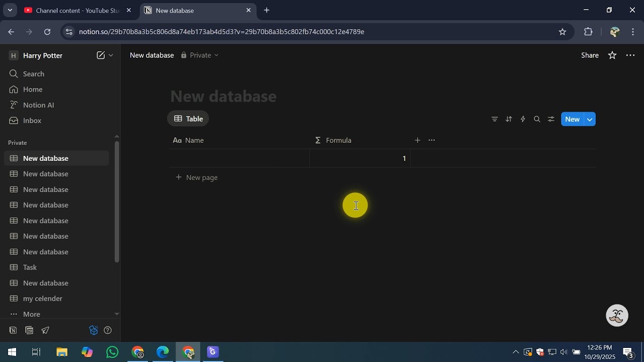
Task: Open page options three-dot menu
Action: click(x=630, y=55)
